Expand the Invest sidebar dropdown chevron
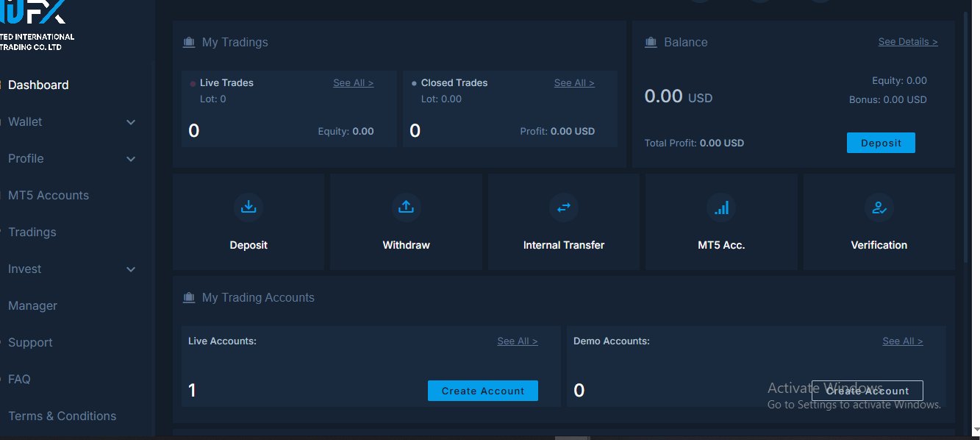 click(131, 269)
